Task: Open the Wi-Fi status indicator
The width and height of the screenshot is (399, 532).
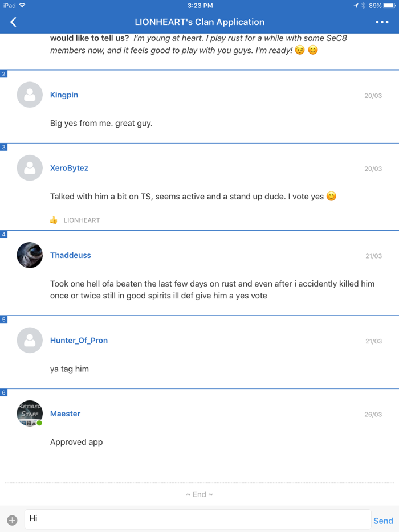Action: (x=22, y=5)
